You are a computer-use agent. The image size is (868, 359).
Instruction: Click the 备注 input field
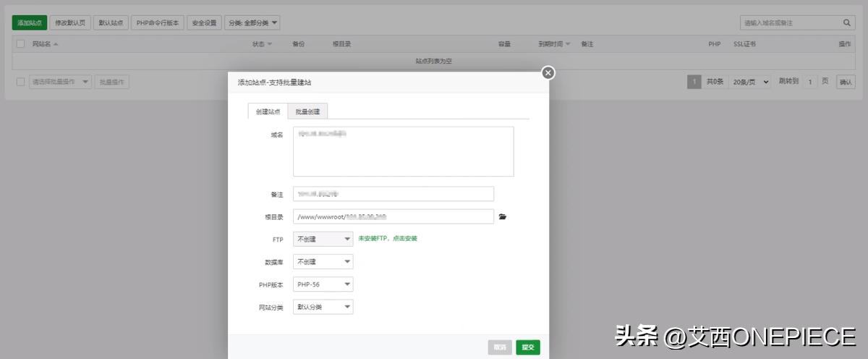[393, 194]
